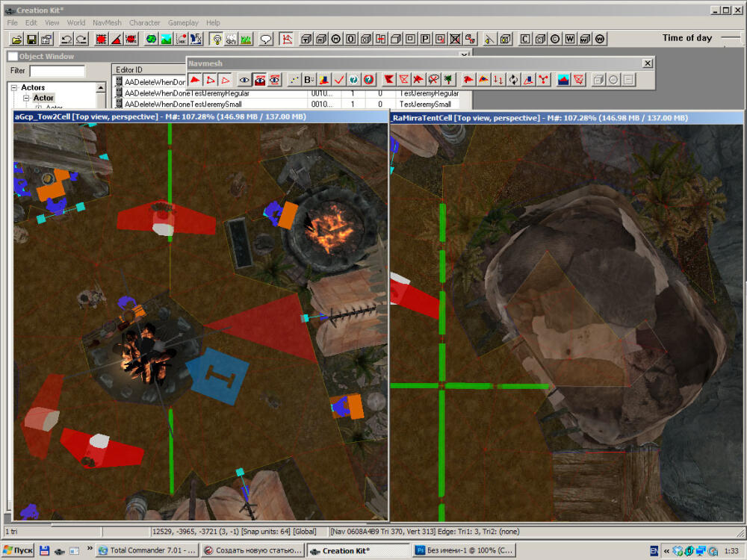The image size is (747, 560).
Task: Toggle the plain eye view mode
Action: click(244, 80)
